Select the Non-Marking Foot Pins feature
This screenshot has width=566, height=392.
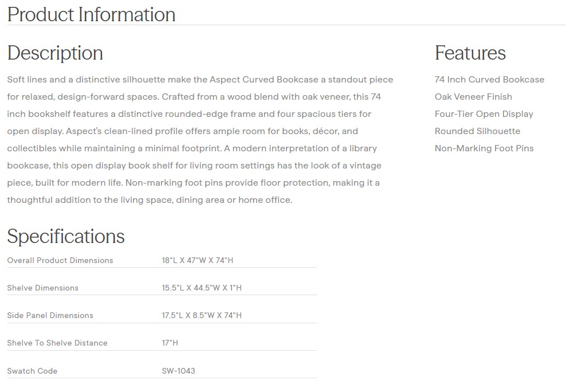tap(484, 148)
